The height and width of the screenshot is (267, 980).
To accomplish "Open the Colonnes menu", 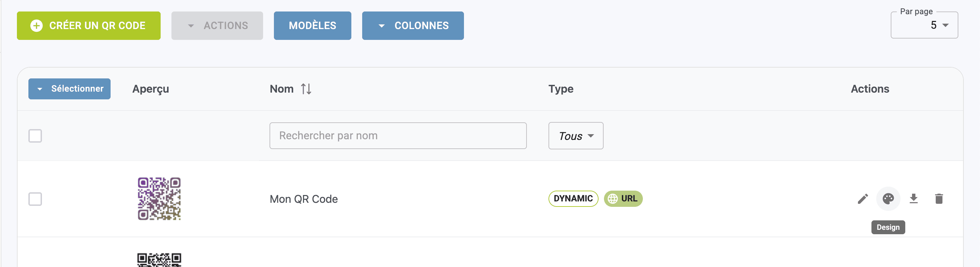I will click(x=413, y=25).
